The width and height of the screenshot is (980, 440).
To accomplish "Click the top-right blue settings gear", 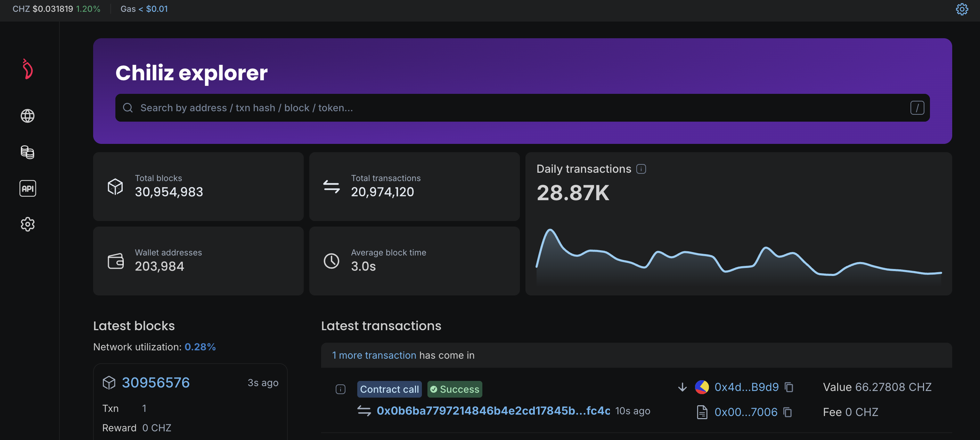I will click(x=962, y=9).
